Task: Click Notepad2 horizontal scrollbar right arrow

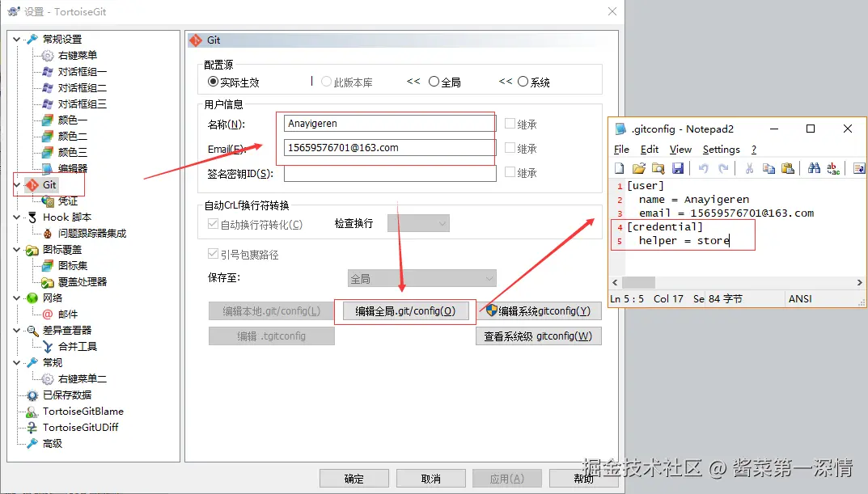Action: (859, 282)
